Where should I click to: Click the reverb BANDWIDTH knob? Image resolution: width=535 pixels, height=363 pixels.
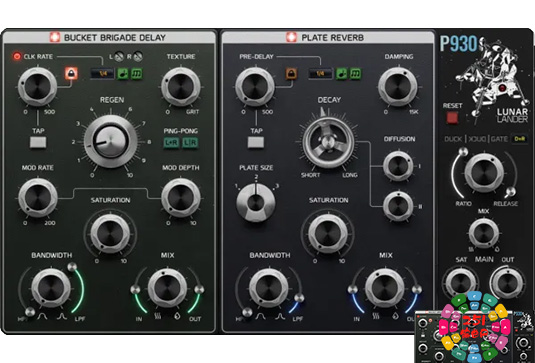point(269,288)
